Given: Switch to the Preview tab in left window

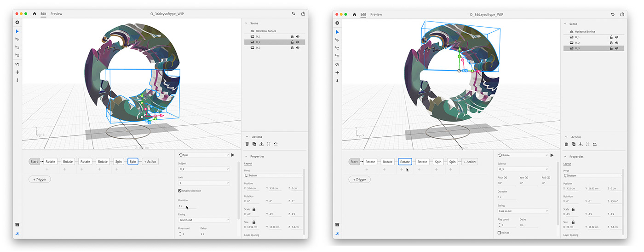Looking at the screenshot, I should [x=57, y=14].
